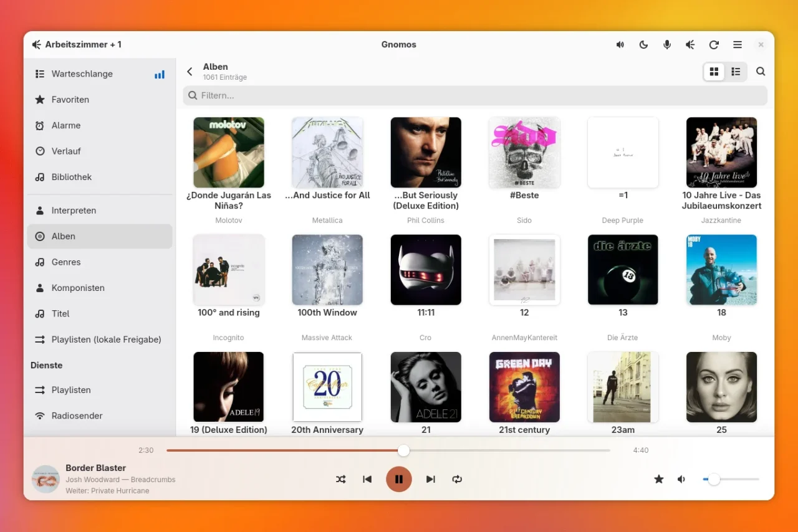This screenshot has width=798, height=532.
Task: Select Alben in the sidebar
Action: click(x=100, y=237)
